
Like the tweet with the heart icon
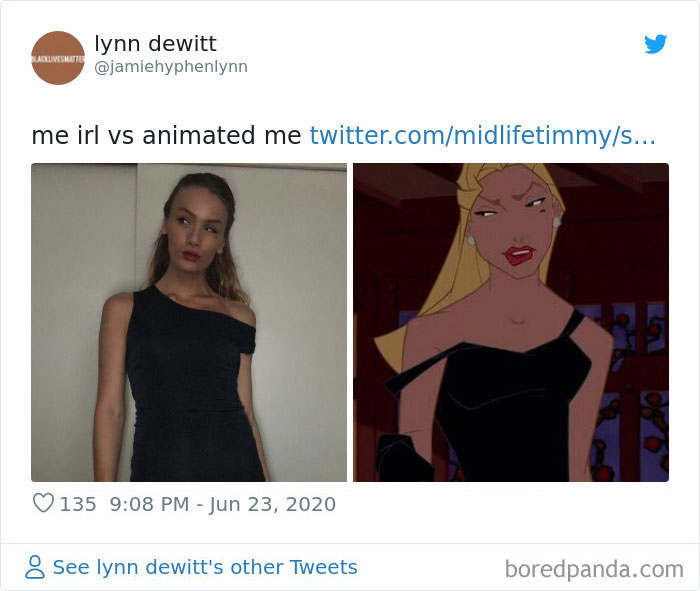click(43, 503)
